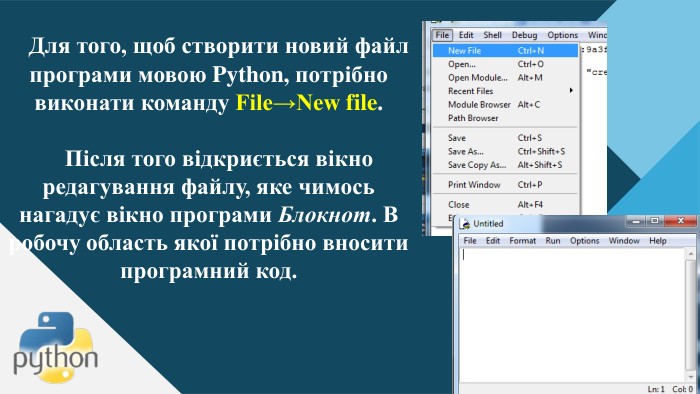Maximize the Untitled editor window
The height and width of the screenshot is (394, 700).
[x=654, y=220]
